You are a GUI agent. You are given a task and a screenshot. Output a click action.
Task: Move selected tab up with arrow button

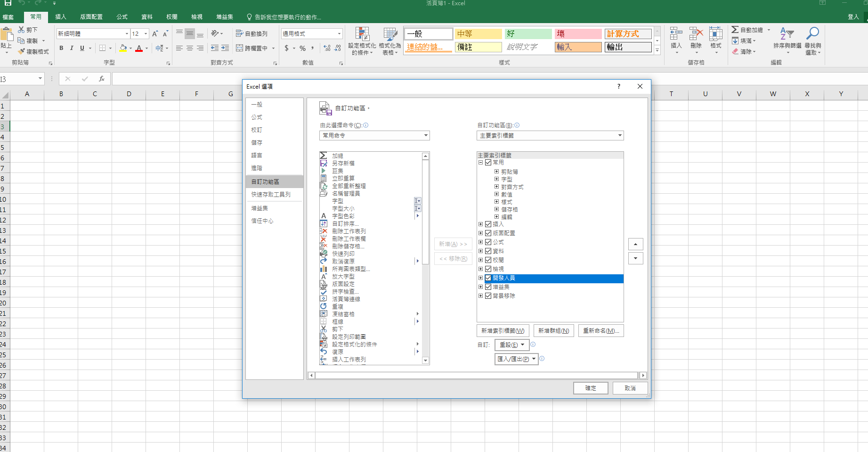pos(636,244)
